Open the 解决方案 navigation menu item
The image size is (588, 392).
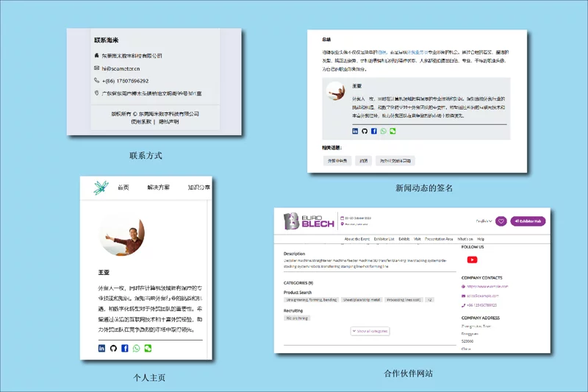(x=158, y=188)
